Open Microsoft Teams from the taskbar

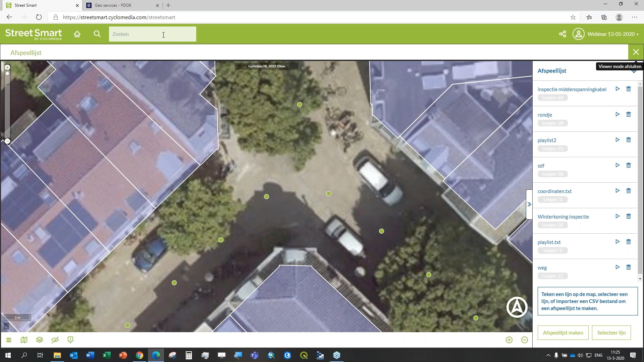255,355
